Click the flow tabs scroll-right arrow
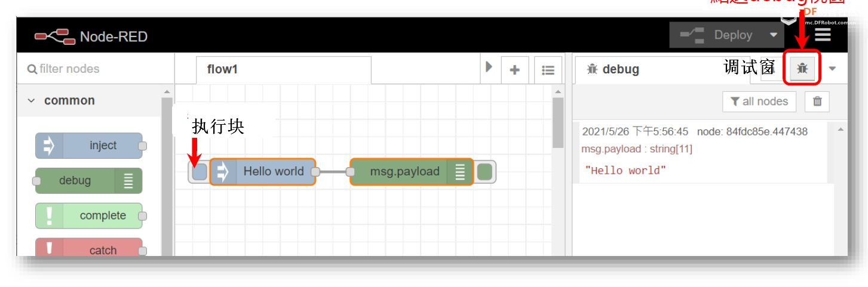 (x=488, y=67)
